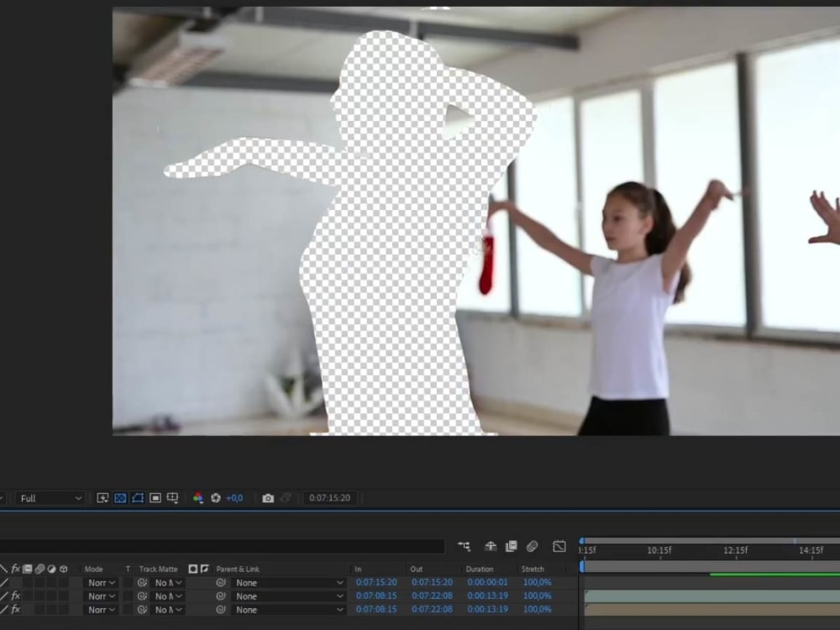
Task: Toggle fx switch on the middle layer row
Action: coord(15,596)
